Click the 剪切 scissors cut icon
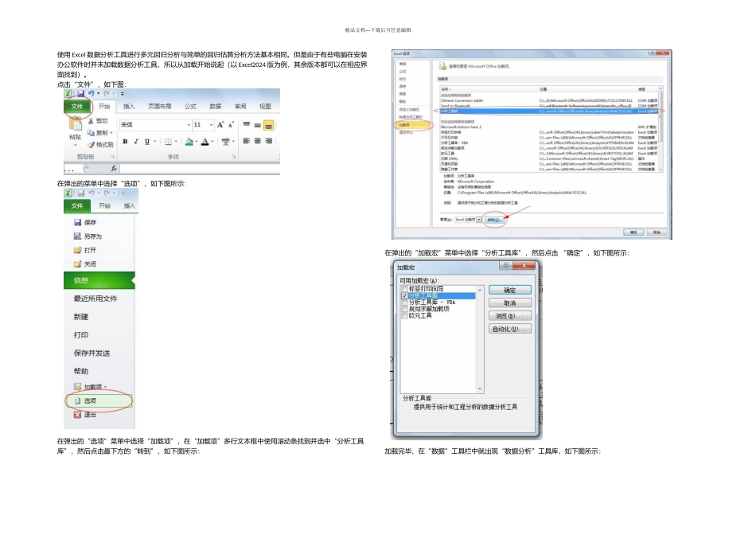Screen dimensions: 756x535 (x=91, y=121)
